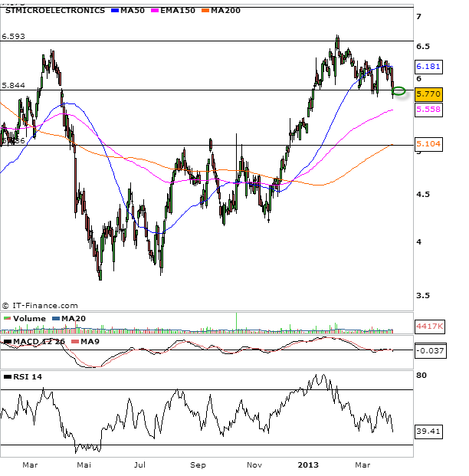The width and height of the screenshot is (469, 476).
Task: Click the 6.181 MA50 value label
Action: 426,67
